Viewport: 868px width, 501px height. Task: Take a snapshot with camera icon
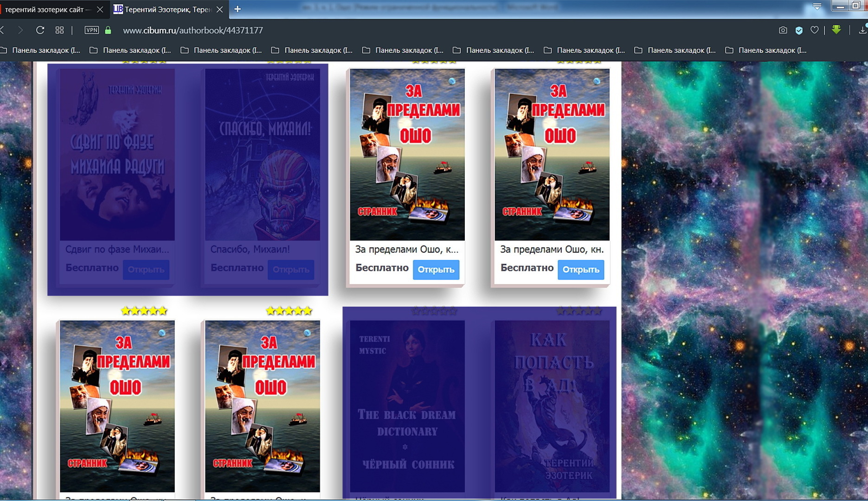(x=783, y=30)
